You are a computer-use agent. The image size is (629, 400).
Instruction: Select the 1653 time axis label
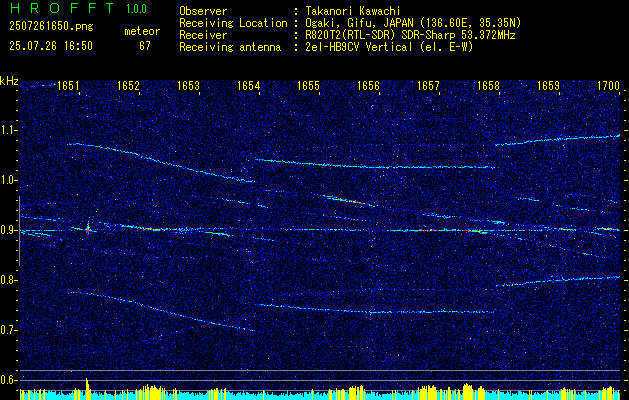click(x=188, y=85)
